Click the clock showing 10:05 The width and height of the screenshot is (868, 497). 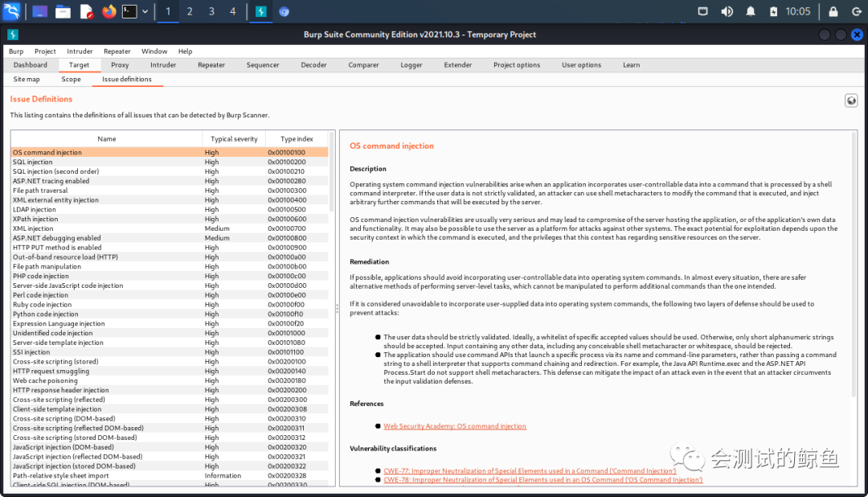[x=798, y=11]
